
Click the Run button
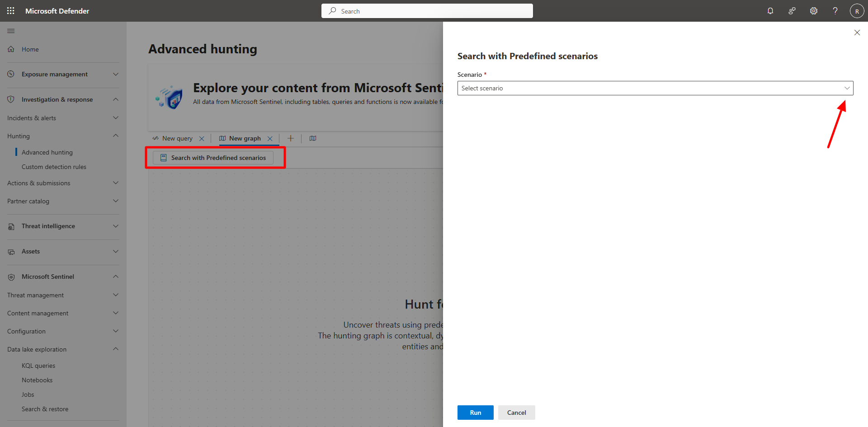476,413
